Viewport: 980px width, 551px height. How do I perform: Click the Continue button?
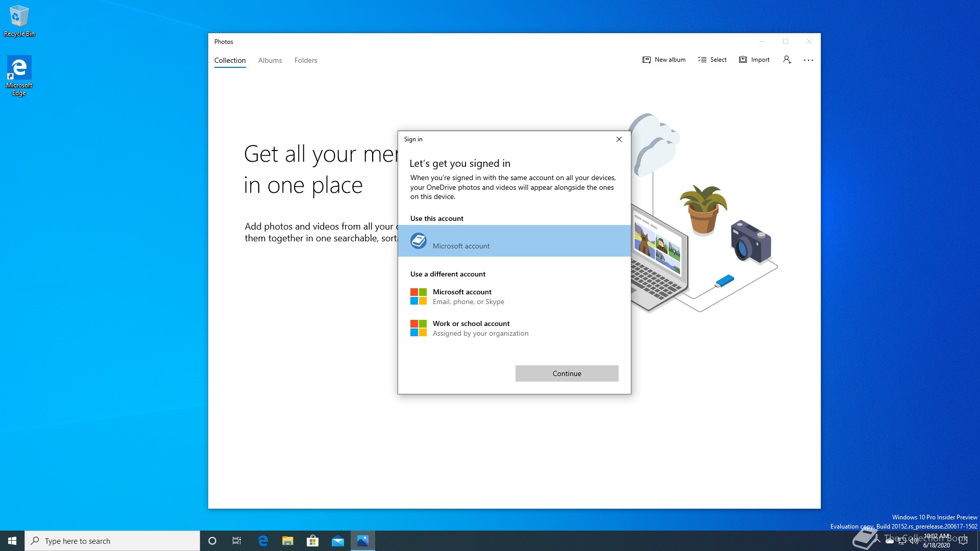(x=567, y=373)
